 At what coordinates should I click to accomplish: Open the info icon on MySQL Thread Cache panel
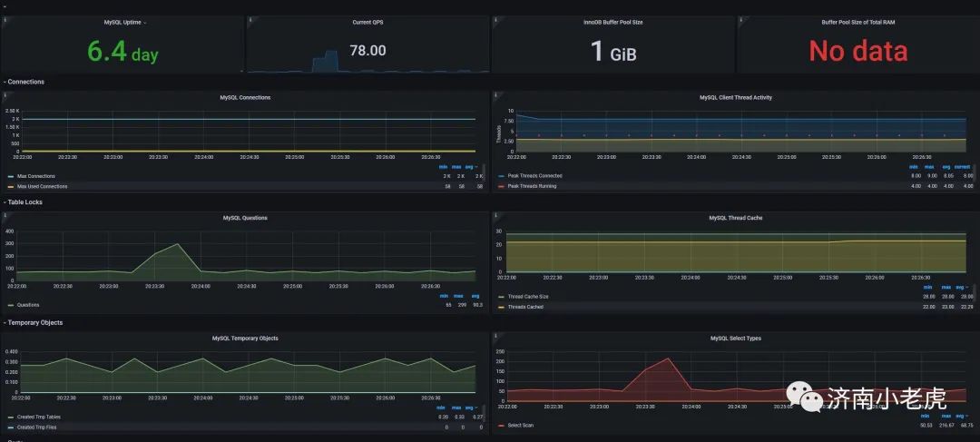click(x=495, y=216)
